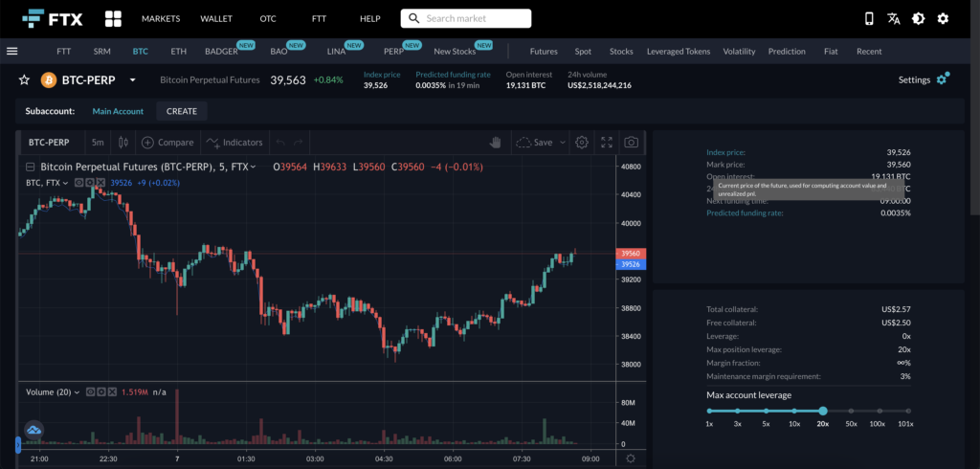Click the TradingView cloud logo on chart

point(33,430)
